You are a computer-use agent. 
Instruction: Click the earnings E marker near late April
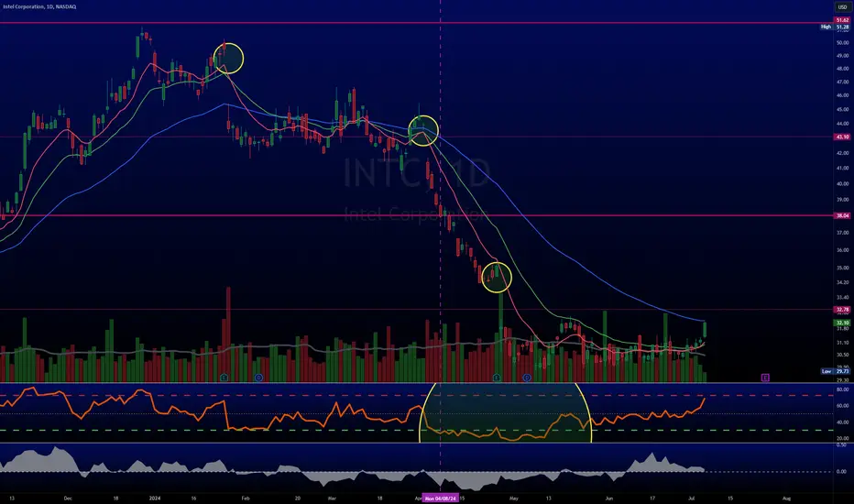click(497, 377)
